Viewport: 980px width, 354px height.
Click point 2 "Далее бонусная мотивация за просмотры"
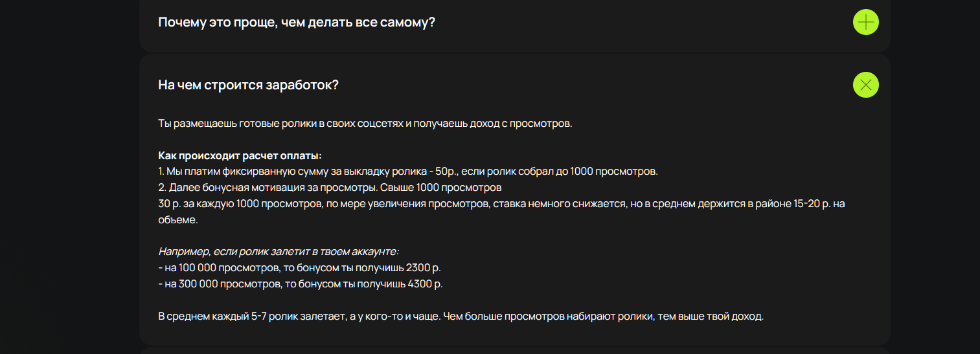[x=330, y=188]
